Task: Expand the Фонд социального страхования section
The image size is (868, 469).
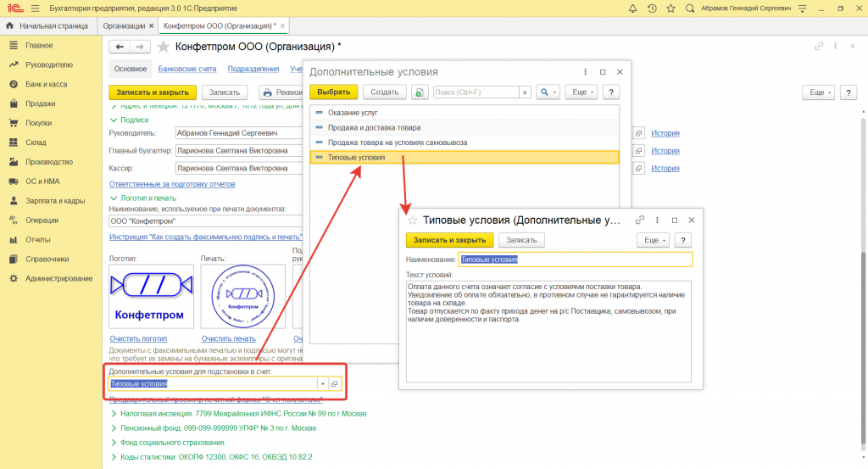Action: coord(114,443)
